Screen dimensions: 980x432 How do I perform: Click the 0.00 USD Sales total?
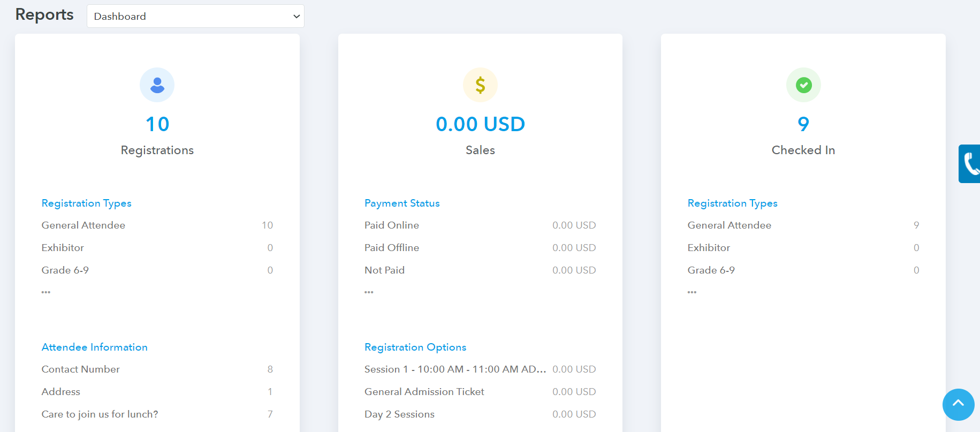480,124
